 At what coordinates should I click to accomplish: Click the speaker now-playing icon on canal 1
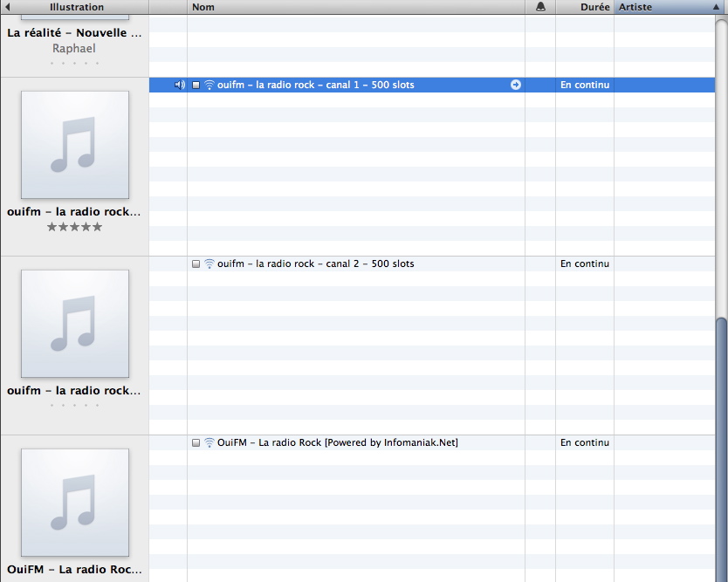point(179,85)
